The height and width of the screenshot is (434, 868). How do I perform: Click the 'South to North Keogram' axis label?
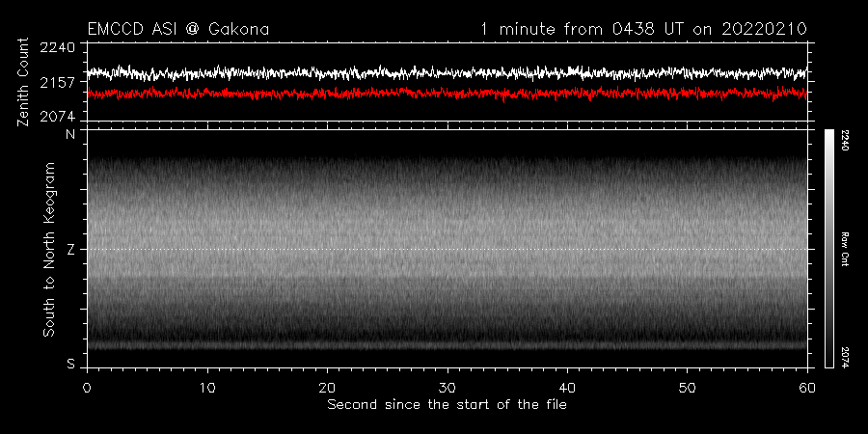click(x=49, y=249)
